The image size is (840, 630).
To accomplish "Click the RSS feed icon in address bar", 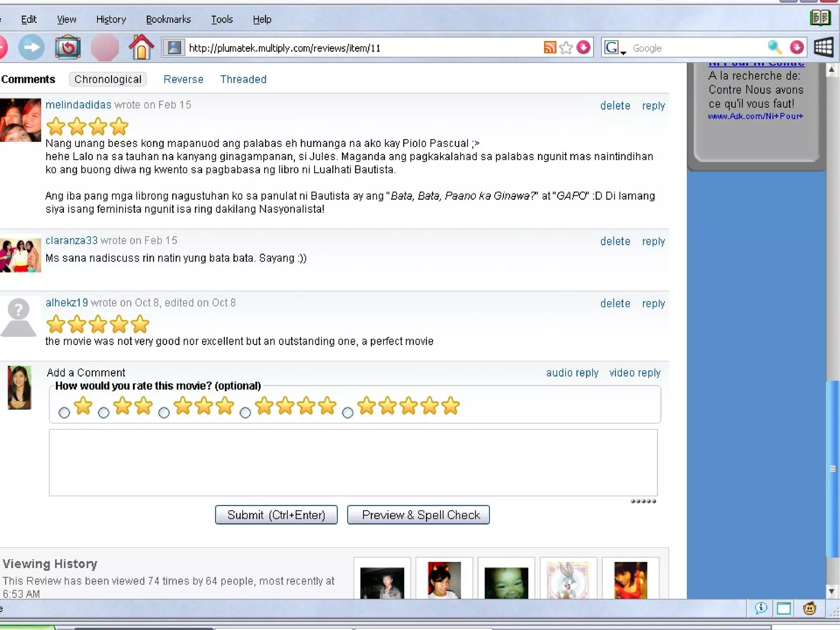I will click(x=550, y=48).
